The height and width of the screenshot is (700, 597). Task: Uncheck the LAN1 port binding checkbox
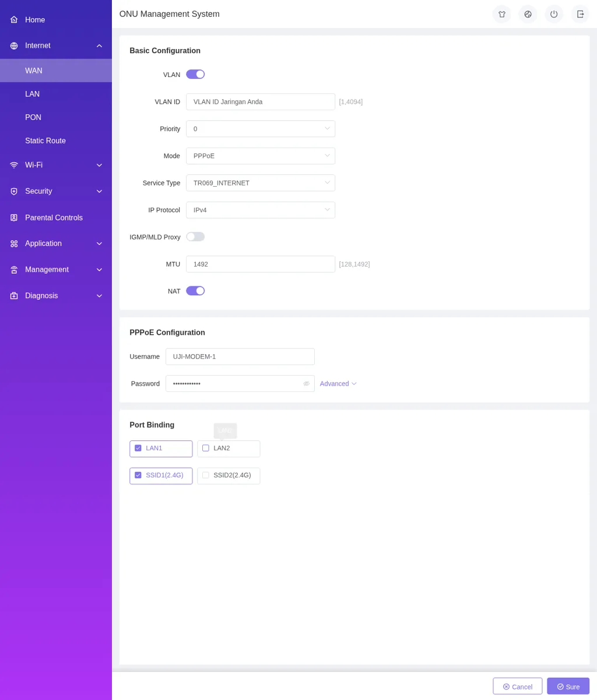138,448
